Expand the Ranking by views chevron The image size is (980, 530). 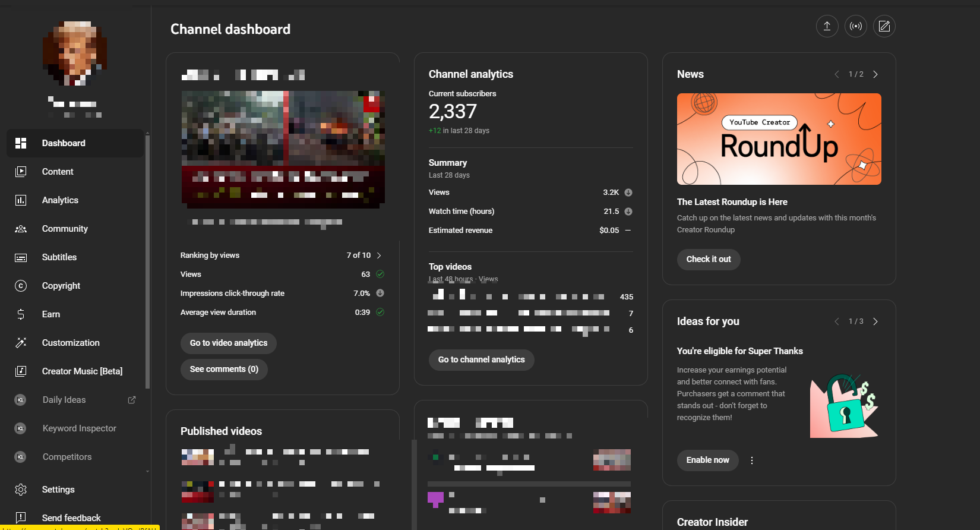coord(379,255)
